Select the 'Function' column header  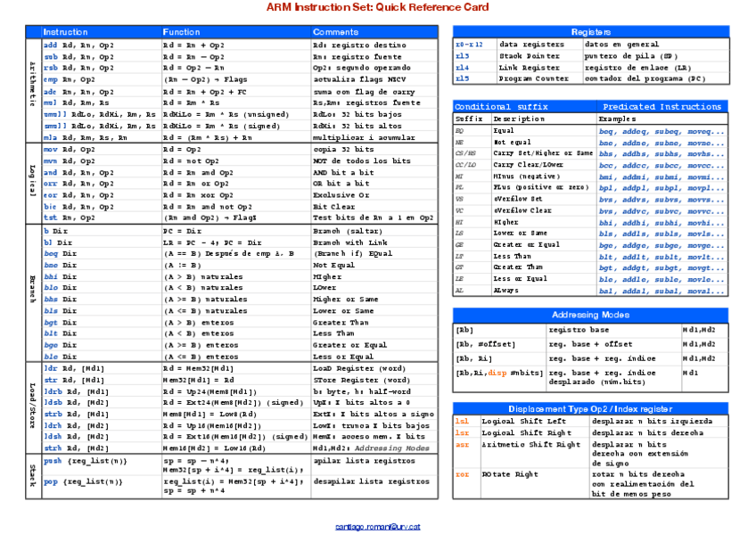tap(181, 32)
